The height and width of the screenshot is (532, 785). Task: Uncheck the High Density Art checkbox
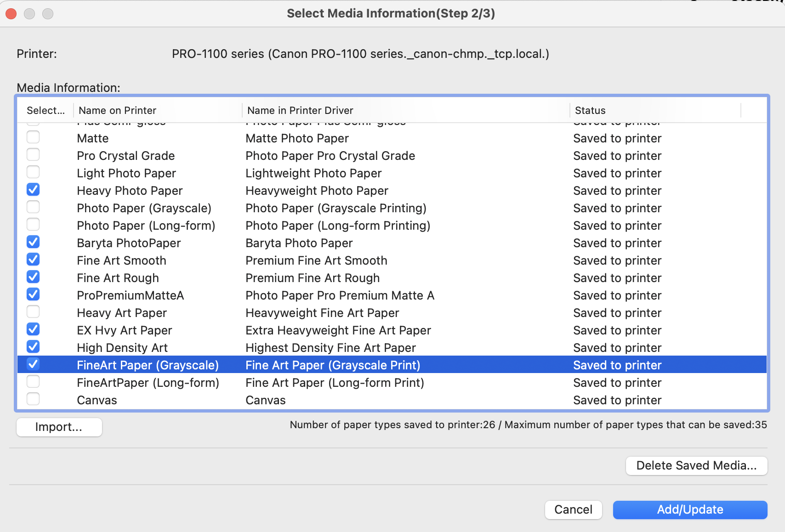tap(33, 346)
